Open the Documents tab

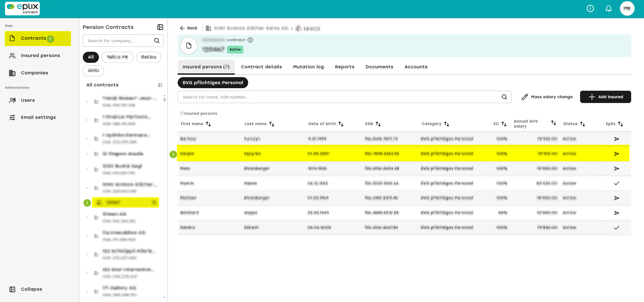379,67
